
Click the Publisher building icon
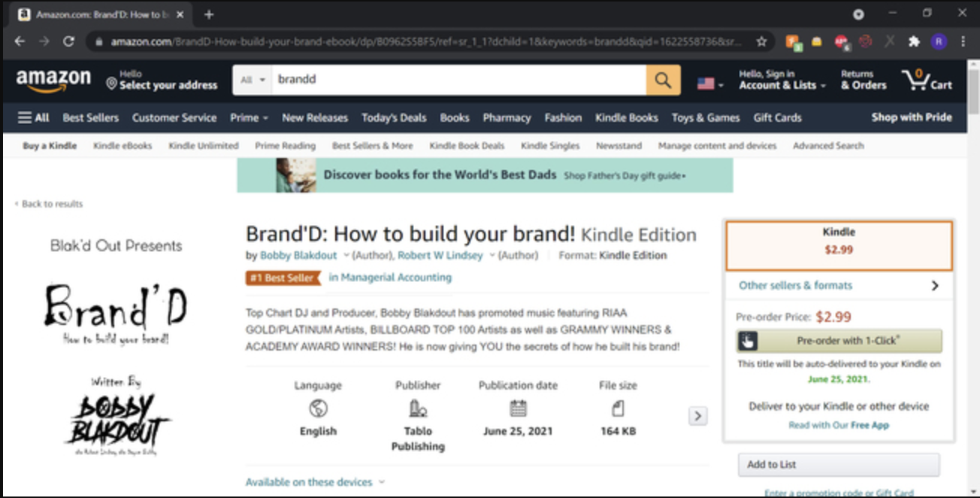[418, 408]
